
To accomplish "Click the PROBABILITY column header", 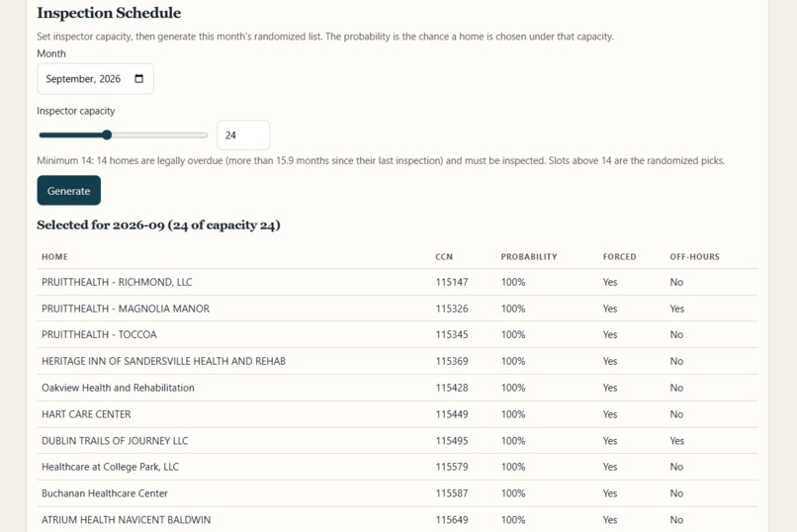I will pyautogui.click(x=529, y=256).
